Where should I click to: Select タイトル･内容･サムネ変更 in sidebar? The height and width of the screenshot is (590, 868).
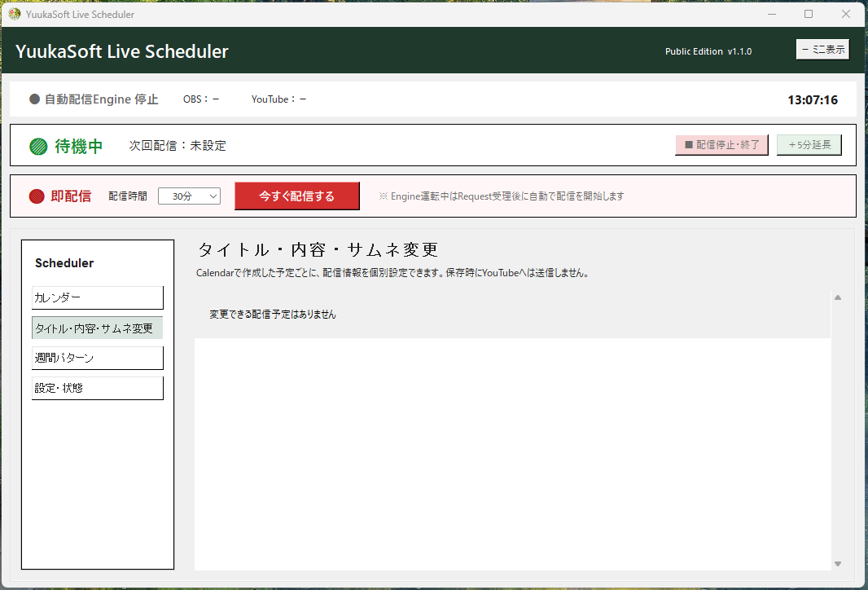pyautogui.click(x=98, y=328)
